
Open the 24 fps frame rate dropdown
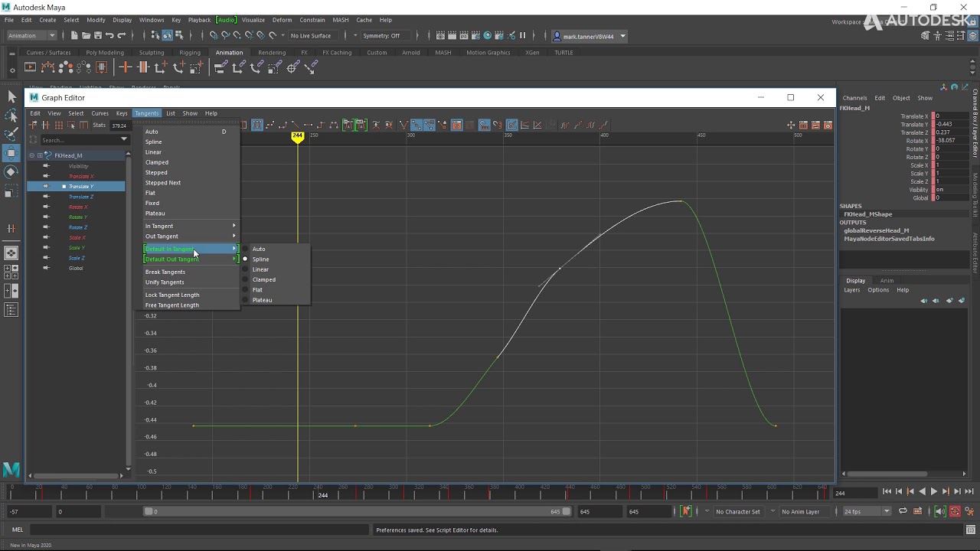pyautogui.click(x=867, y=511)
